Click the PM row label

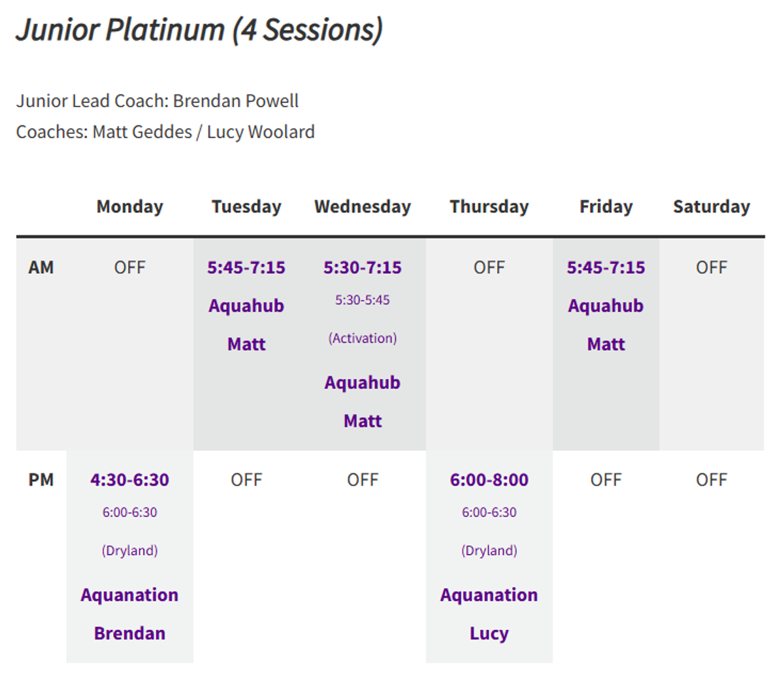pyautogui.click(x=41, y=480)
